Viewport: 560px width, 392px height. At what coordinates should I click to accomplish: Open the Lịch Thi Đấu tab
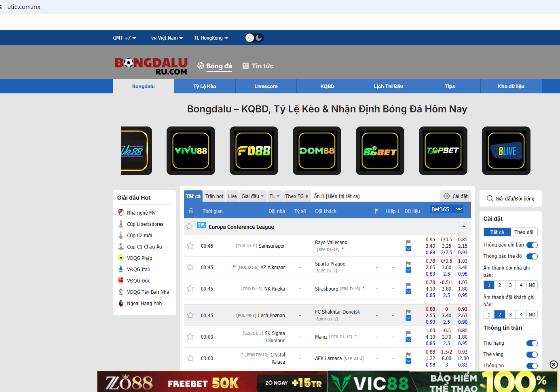click(x=389, y=86)
